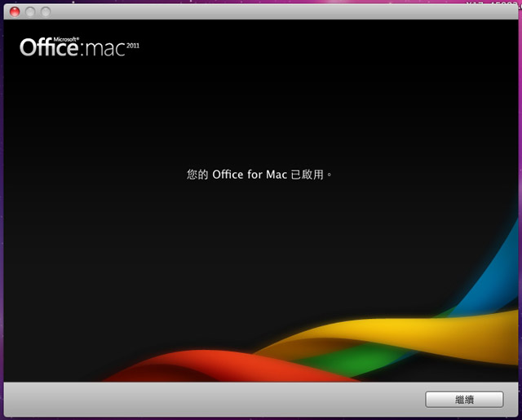The height and width of the screenshot is (420, 522).
Task: Click the grayed zoom window button
Action: pyautogui.click(x=46, y=11)
